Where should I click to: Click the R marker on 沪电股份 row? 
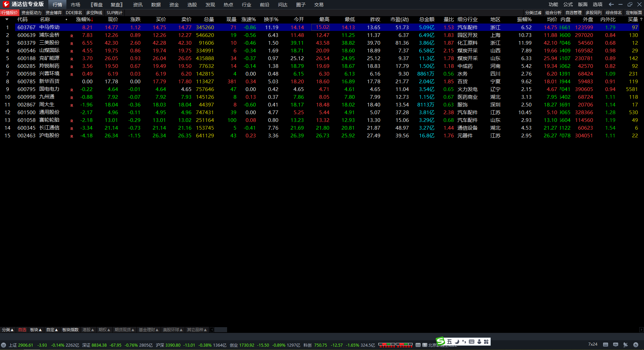coord(72,136)
